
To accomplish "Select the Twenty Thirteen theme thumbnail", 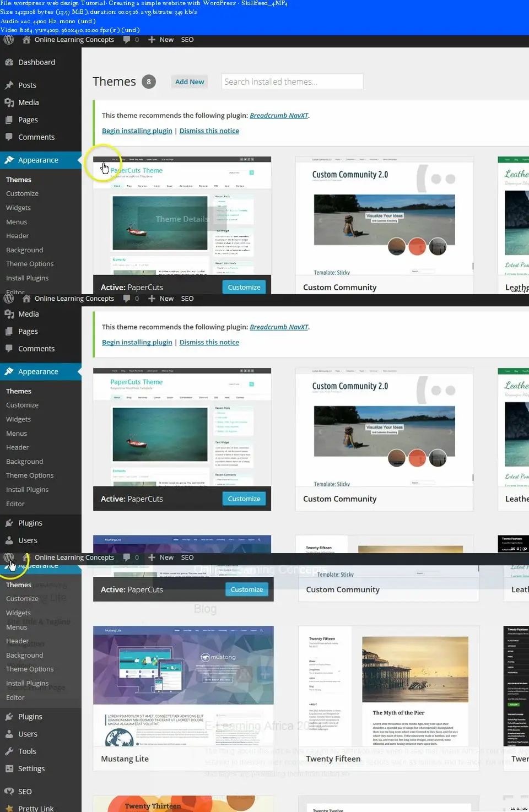I will coord(183,804).
